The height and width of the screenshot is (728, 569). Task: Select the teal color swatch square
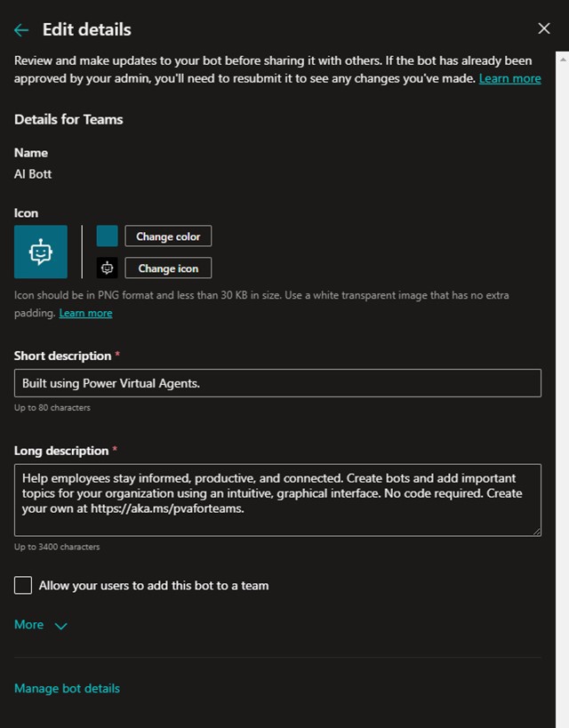pos(107,236)
